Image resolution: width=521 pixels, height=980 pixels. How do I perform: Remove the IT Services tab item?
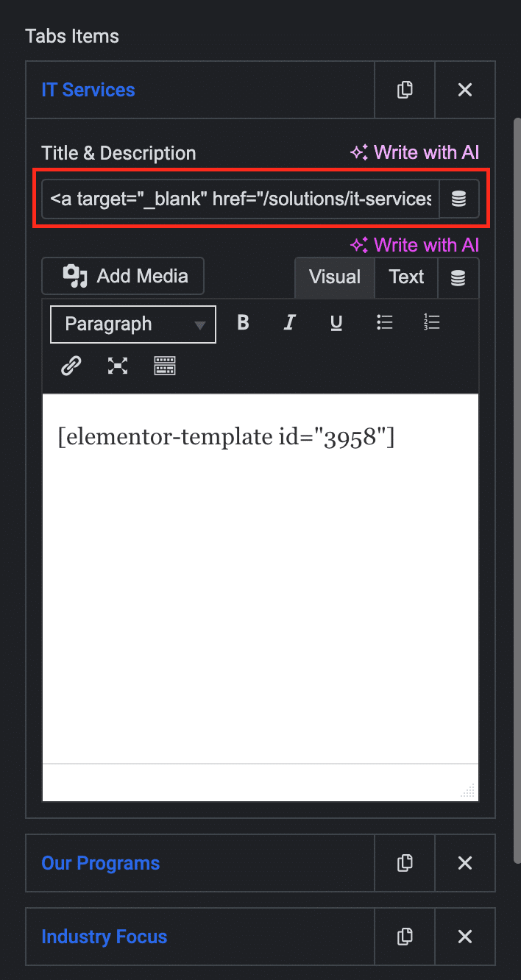coord(464,90)
